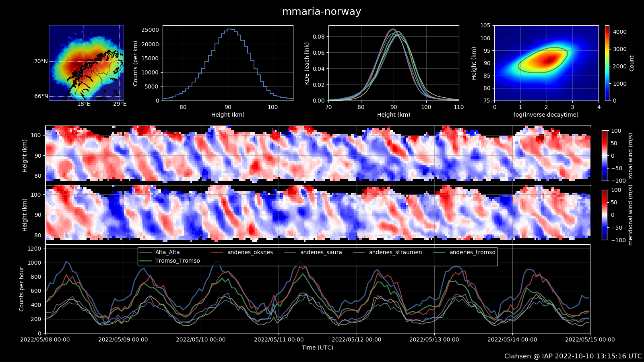The width and height of the screenshot is (644, 362).
Task: Click the height histogram peak near 90 km
Action: pos(230,29)
